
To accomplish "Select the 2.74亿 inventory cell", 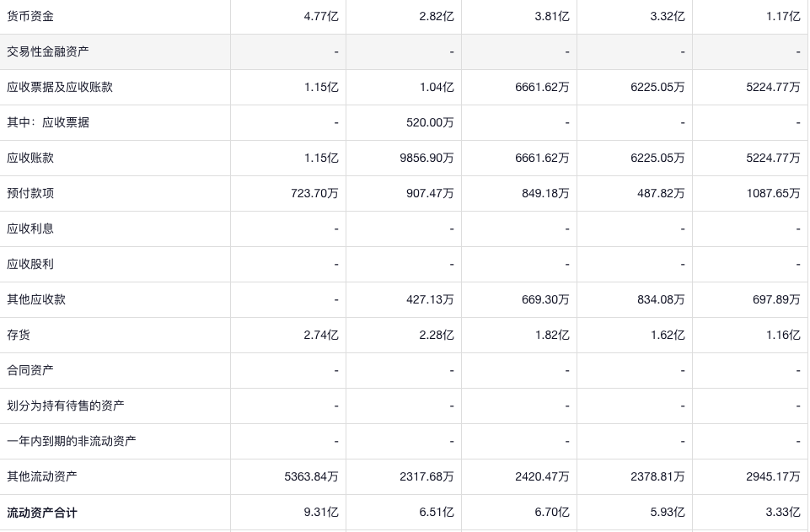I will click(321, 335).
